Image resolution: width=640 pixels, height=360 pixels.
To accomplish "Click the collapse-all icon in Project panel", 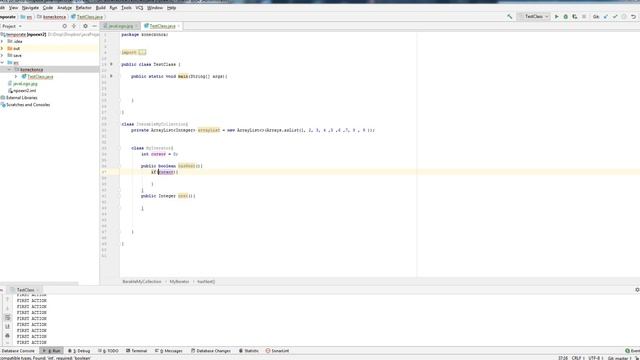I will click(x=74, y=26).
